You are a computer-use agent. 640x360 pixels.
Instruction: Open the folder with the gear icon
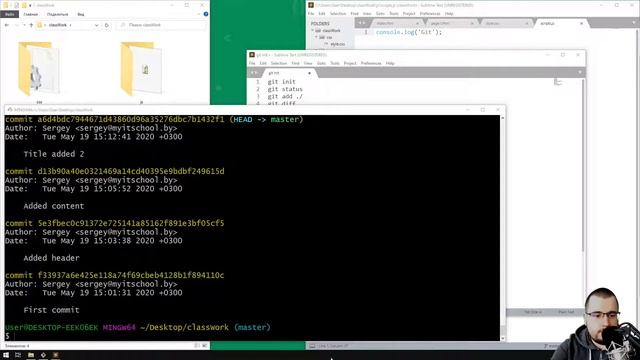pos(39,69)
